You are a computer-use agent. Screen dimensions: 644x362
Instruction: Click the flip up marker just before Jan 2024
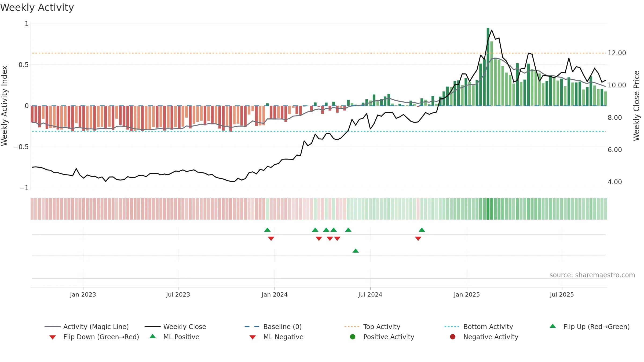(x=267, y=230)
